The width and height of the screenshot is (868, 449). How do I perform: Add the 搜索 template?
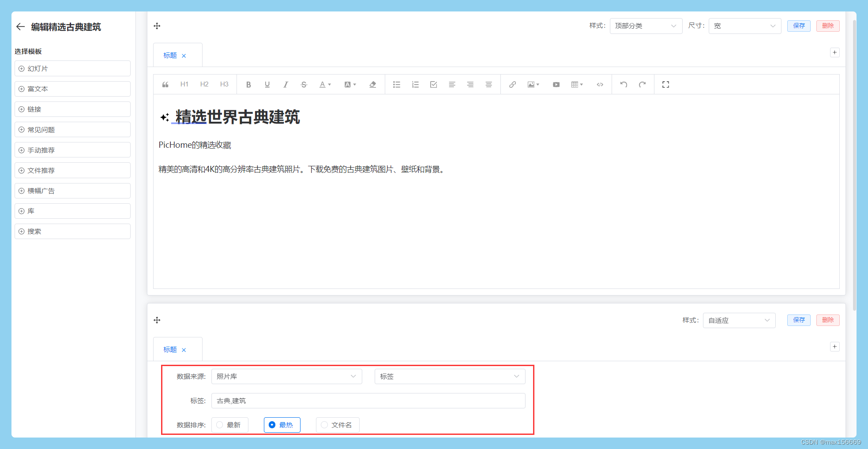pyautogui.click(x=72, y=231)
